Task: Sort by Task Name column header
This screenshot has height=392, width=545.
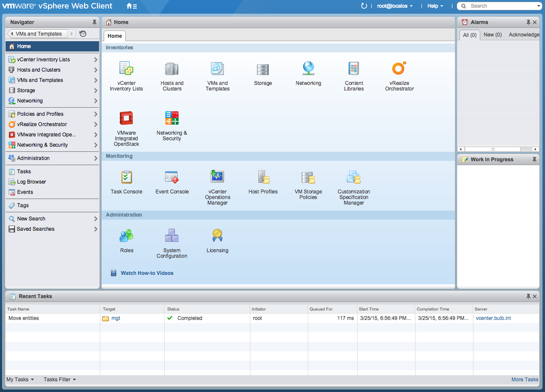Action: coord(53,309)
